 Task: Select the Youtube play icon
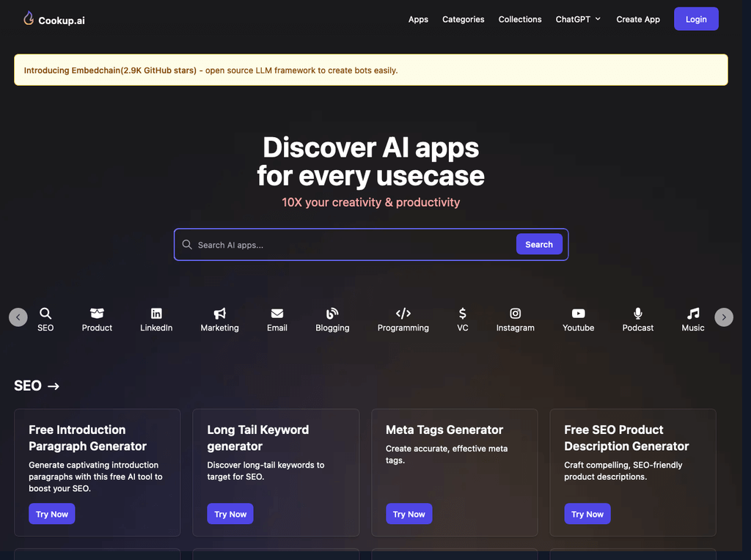(578, 314)
